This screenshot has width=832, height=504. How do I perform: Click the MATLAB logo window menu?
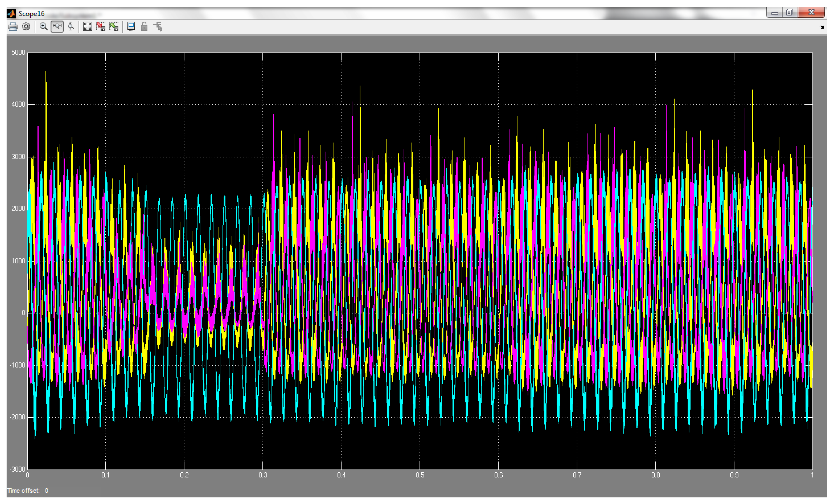tap(11, 13)
